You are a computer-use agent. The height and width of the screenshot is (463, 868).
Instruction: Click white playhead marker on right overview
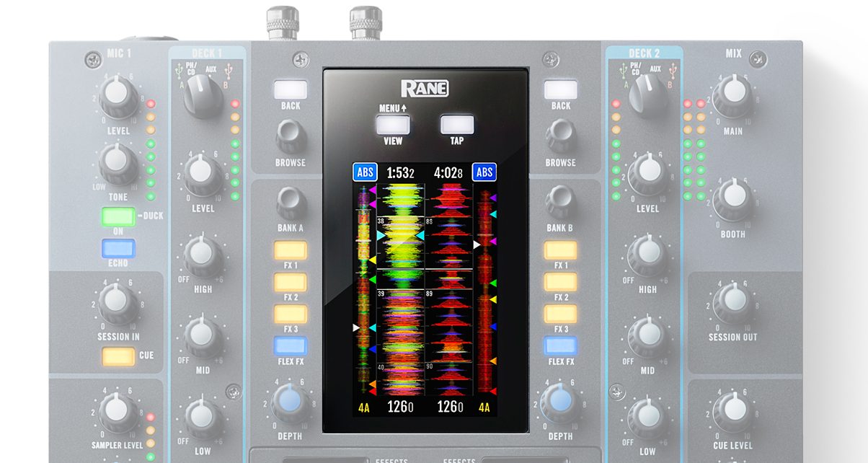tap(477, 245)
